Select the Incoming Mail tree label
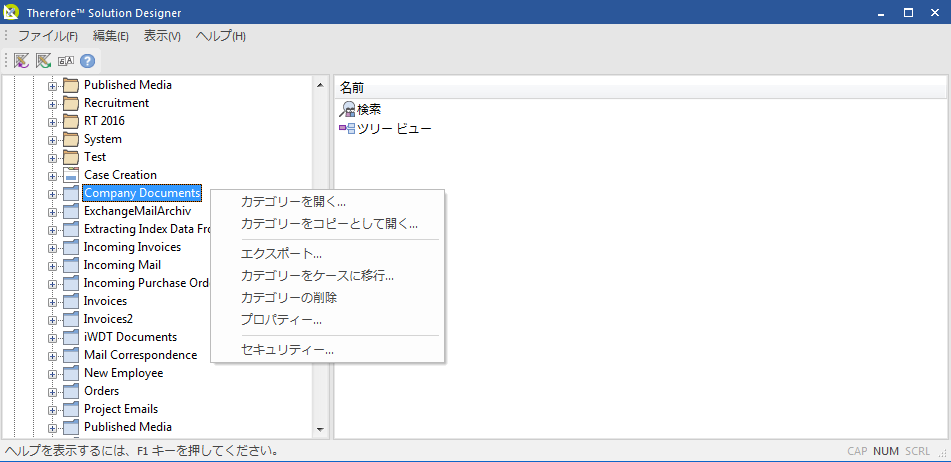 [x=123, y=265]
